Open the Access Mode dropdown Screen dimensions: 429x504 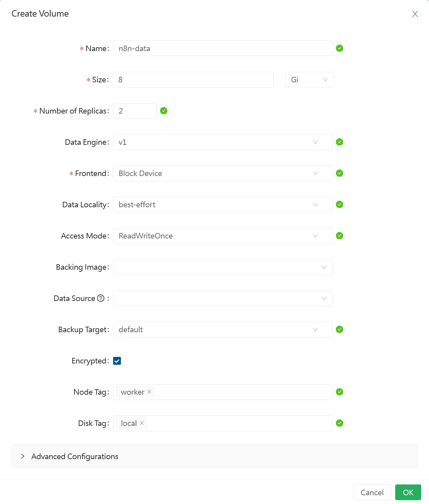pos(223,236)
